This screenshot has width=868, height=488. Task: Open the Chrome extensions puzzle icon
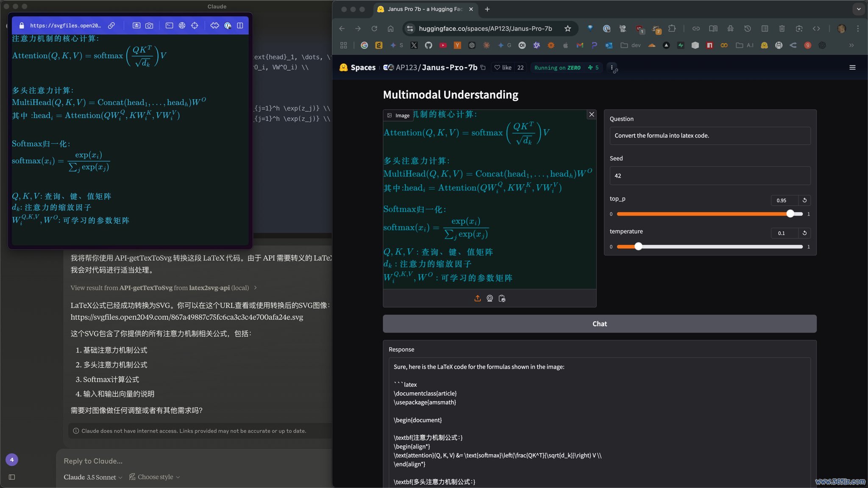(672, 28)
